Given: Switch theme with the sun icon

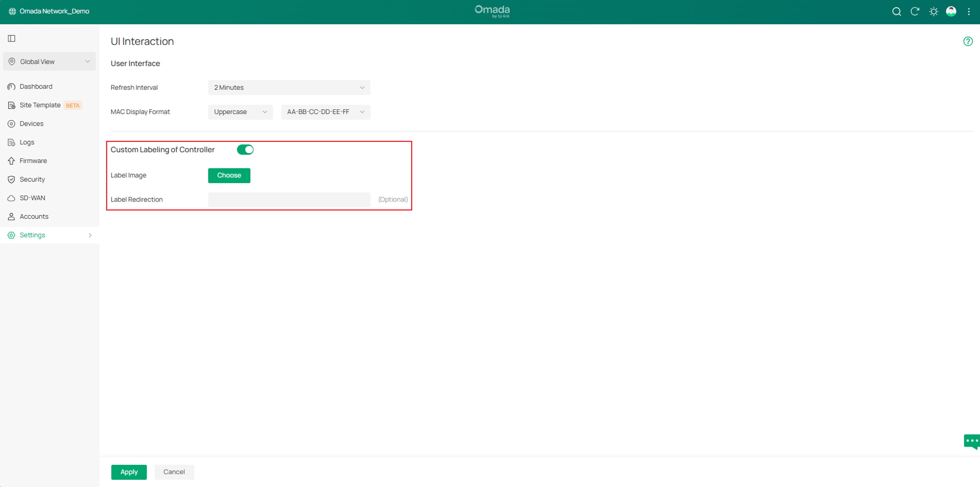Looking at the screenshot, I should [933, 12].
